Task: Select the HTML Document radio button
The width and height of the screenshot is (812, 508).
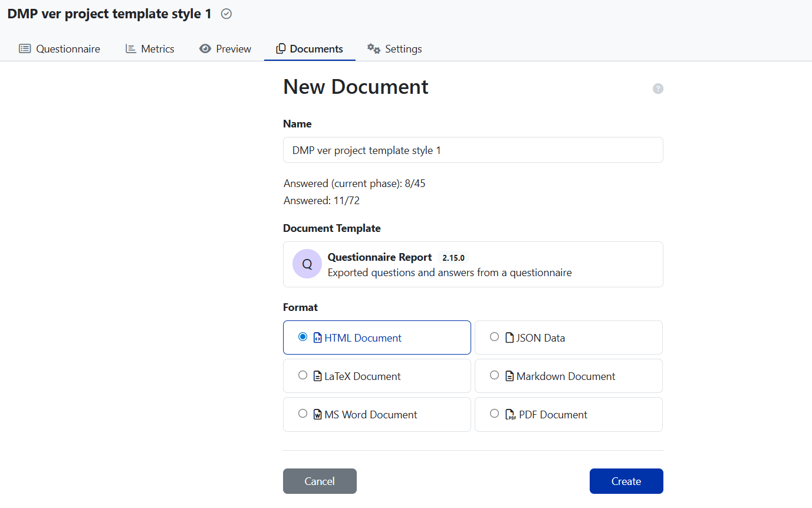Action: coord(303,337)
